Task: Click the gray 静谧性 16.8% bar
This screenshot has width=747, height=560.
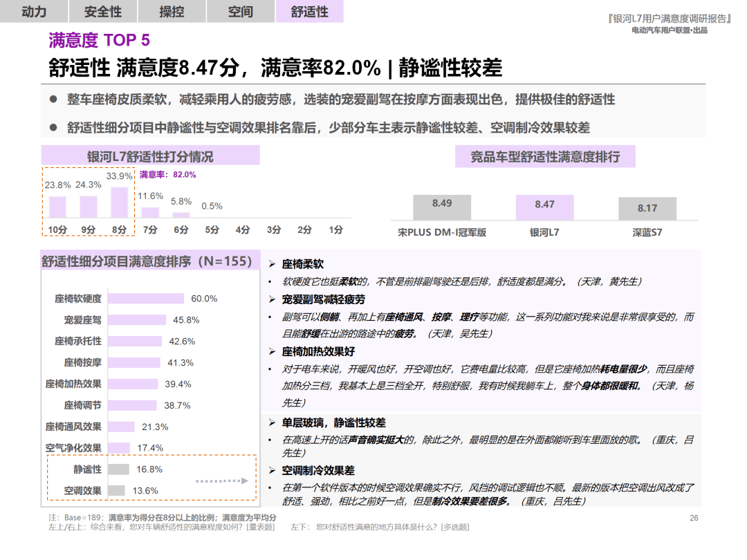Action: [119, 469]
